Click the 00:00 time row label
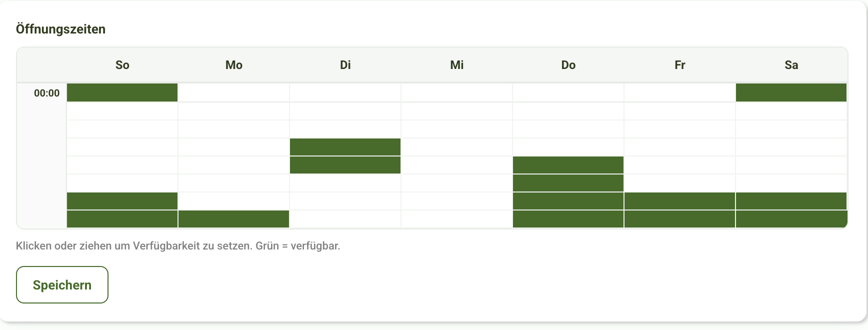 46,93
